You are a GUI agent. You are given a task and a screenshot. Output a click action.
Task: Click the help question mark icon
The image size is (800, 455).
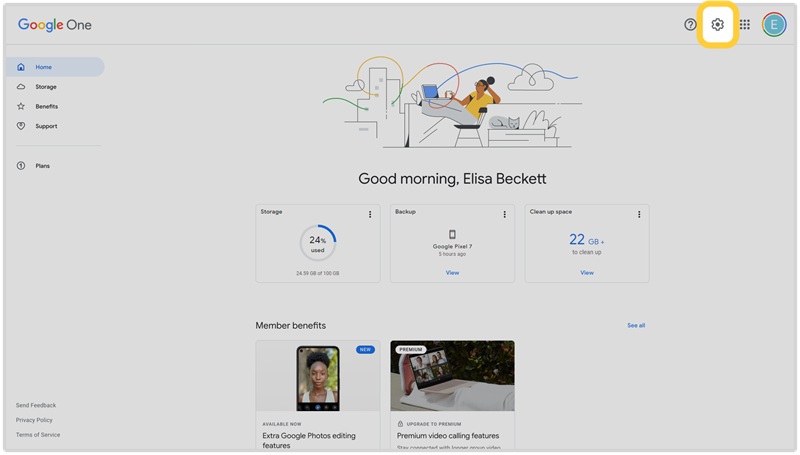pyautogui.click(x=690, y=25)
